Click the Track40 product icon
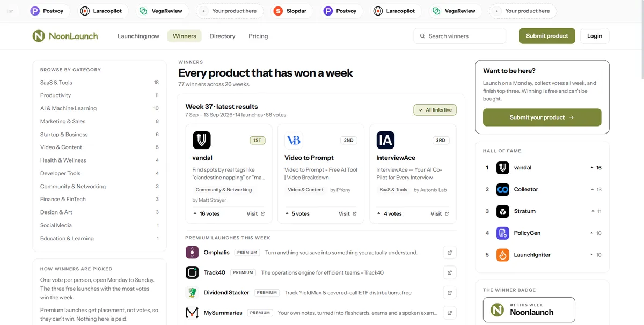Viewport: 644px width, 325px height. pyautogui.click(x=192, y=272)
